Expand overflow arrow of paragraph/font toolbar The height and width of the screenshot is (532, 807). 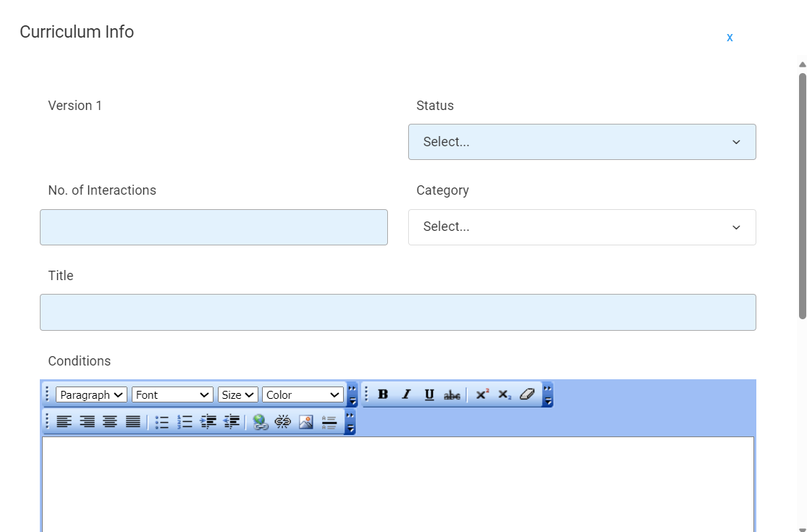pyautogui.click(x=352, y=394)
